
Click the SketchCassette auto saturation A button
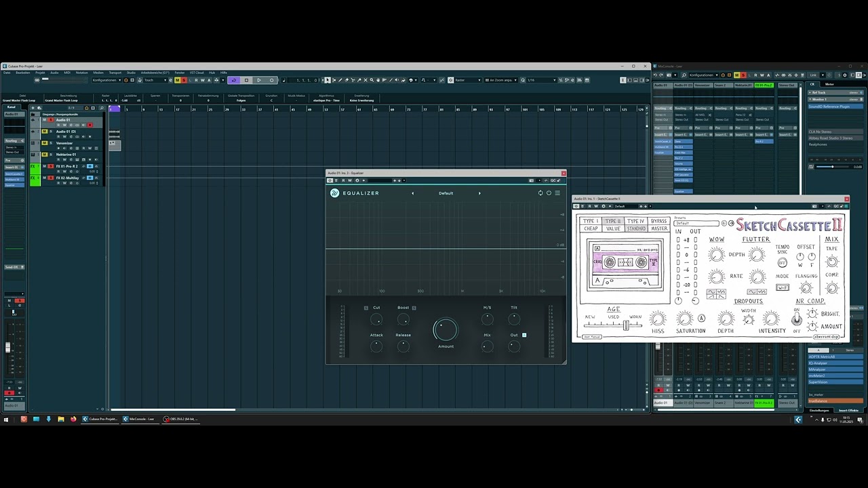[701, 318]
